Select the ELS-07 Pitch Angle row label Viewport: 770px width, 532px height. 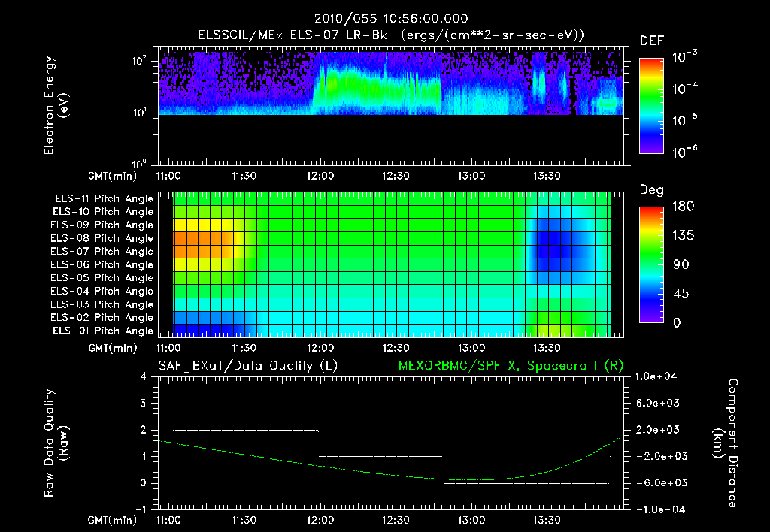click(x=102, y=251)
